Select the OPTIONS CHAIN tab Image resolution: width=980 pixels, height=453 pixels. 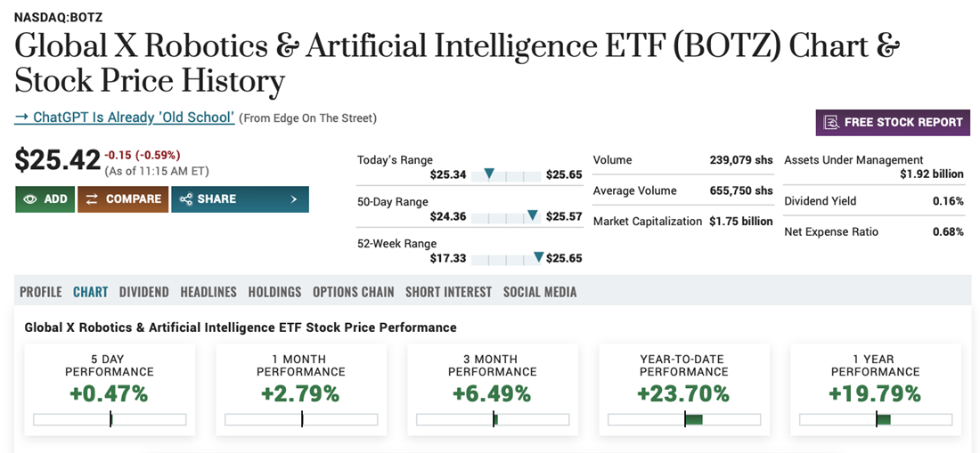pyautogui.click(x=354, y=292)
